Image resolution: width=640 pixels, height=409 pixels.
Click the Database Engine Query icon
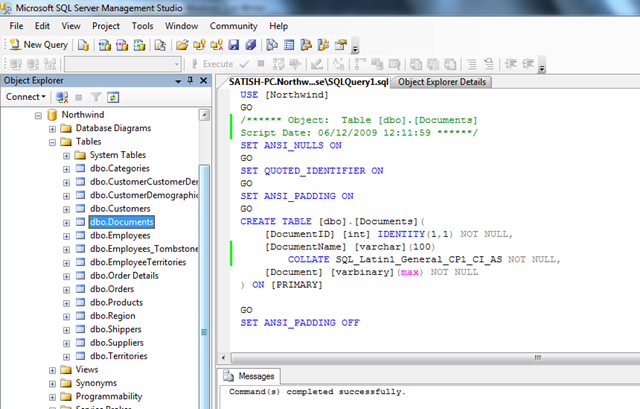pyautogui.click(x=83, y=45)
